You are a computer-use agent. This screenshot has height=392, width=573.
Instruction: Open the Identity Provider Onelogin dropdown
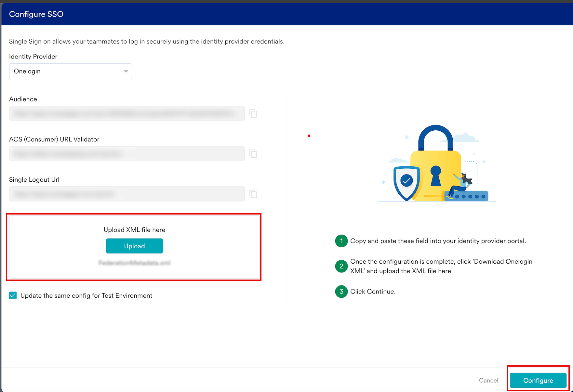pos(70,71)
